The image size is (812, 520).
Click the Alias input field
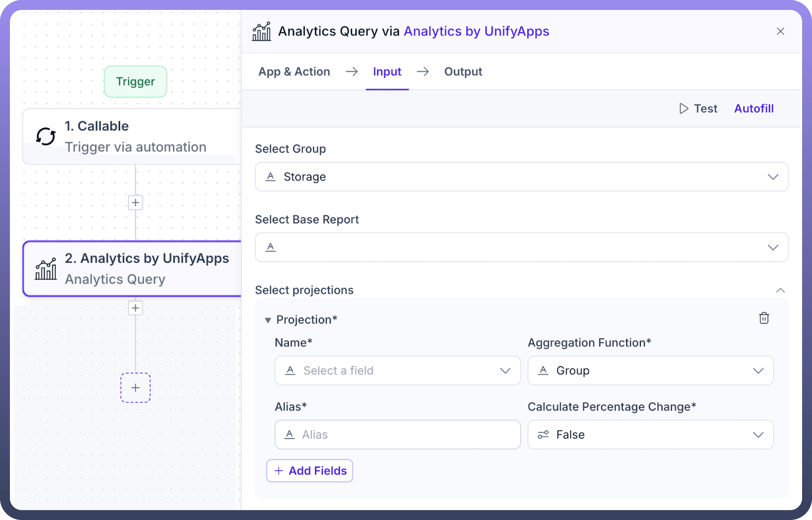coord(397,435)
